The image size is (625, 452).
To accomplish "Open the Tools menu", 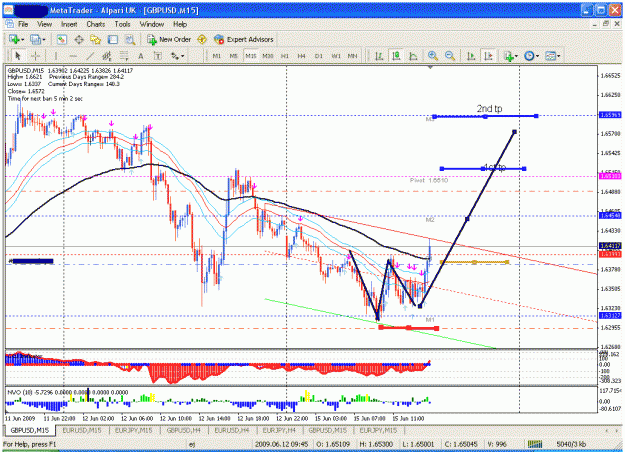I will [122, 24].
